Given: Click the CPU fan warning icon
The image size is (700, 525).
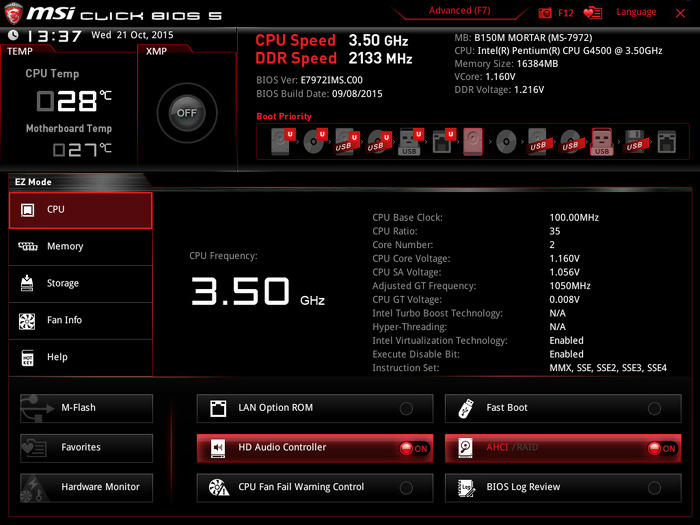Looking at the screenshot, I should click(x=219, y=488).
